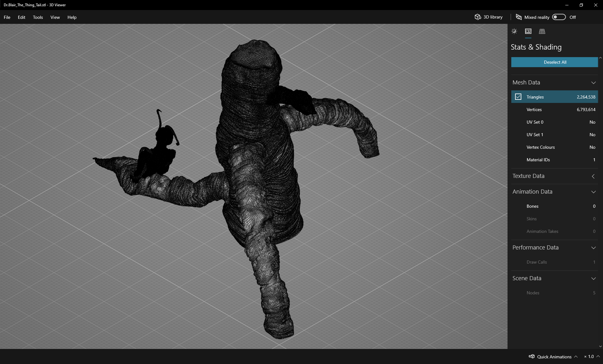Select the Vertices row in Mesh Data
The width and height of the screenshot is (603, 364).
click(554, 110)
